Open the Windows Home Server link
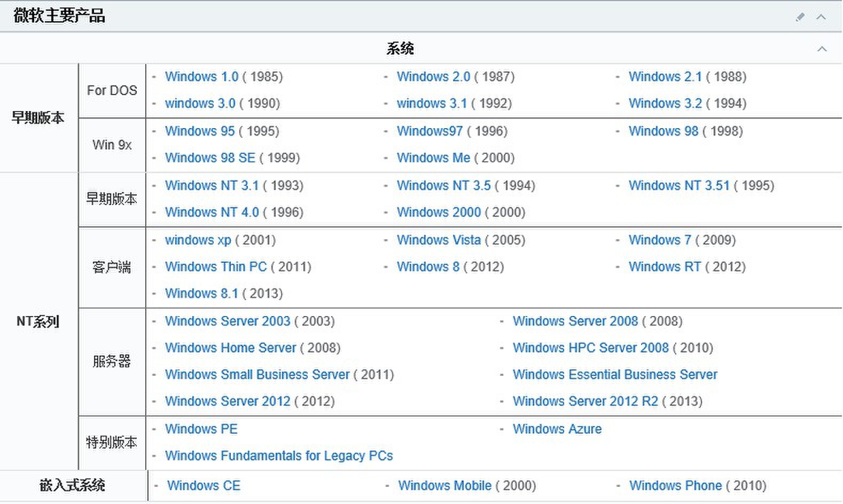 [230, 348]
